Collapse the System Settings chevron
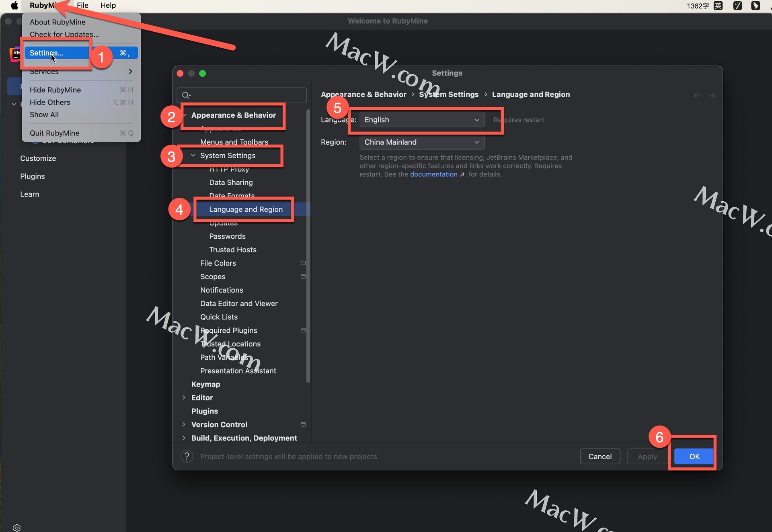772x532 pixels. (x=193, y=155)
